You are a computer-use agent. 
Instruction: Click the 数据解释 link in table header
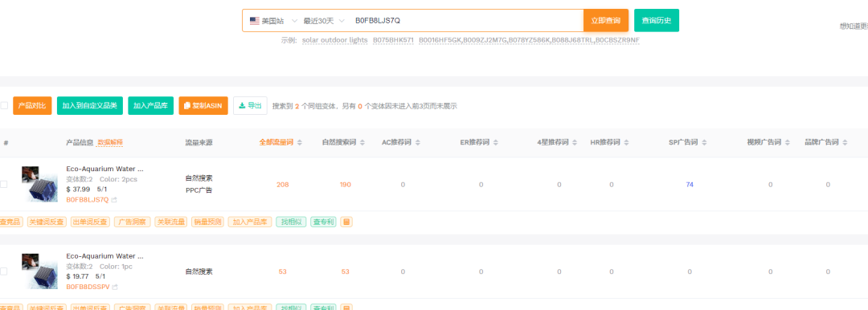tap(110, 143)
